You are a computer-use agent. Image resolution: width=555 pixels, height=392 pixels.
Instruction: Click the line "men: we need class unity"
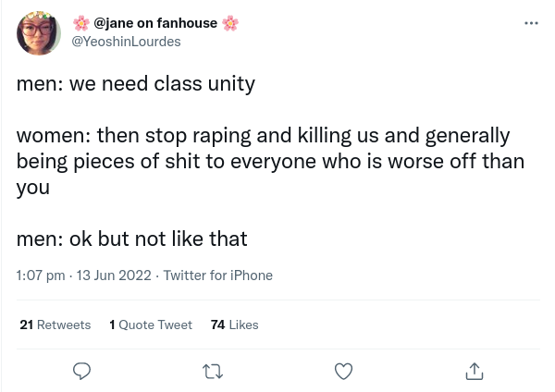(x=135, y=83)
